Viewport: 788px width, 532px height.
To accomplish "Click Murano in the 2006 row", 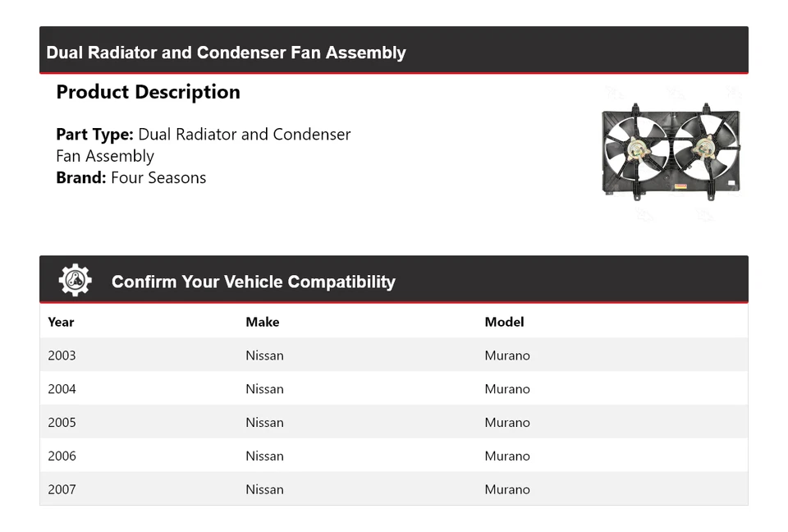I will click(x=507, y=456).
